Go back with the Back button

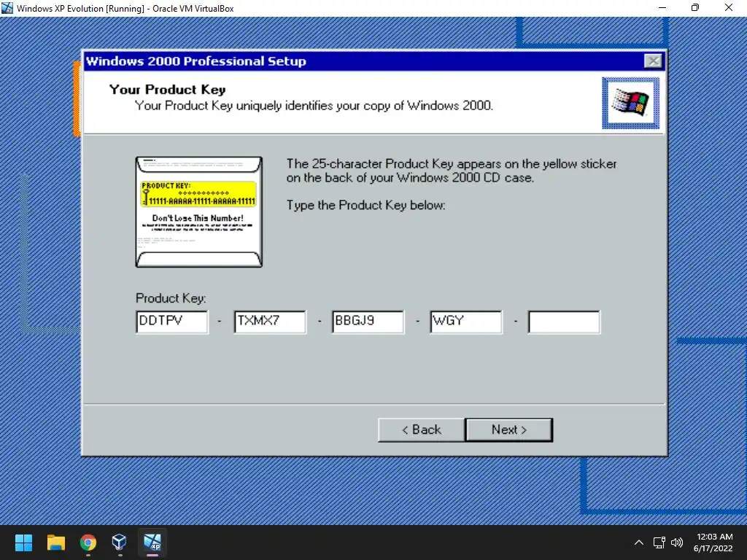421,430
